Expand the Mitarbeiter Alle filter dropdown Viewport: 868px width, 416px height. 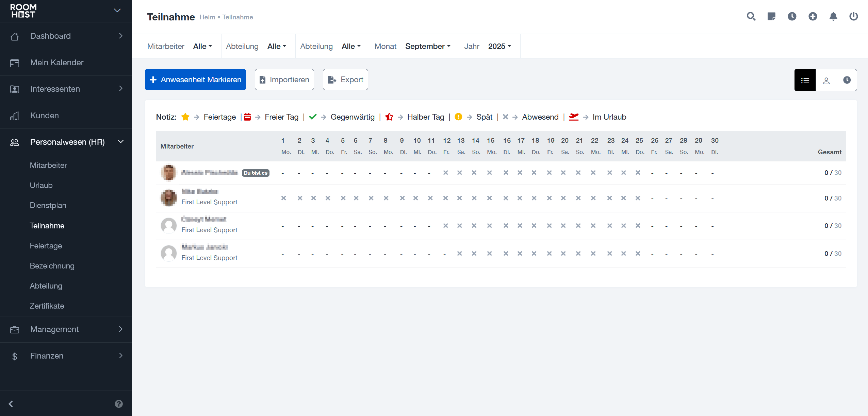click(202, 46)
